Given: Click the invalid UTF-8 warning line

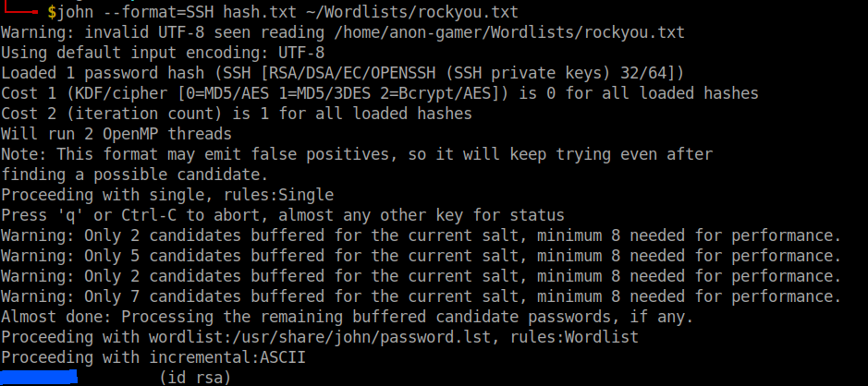Looking at the screenshot, I should pyautogui.click(x=343, y=32).
